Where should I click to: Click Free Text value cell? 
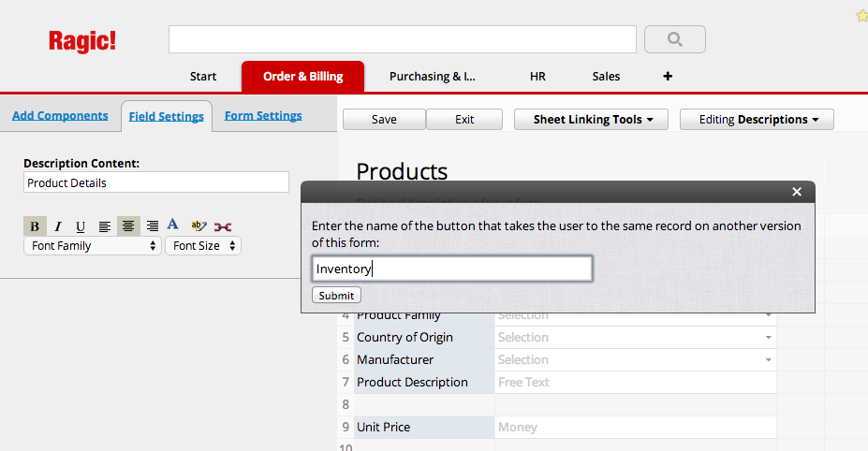tap(635, 383)
